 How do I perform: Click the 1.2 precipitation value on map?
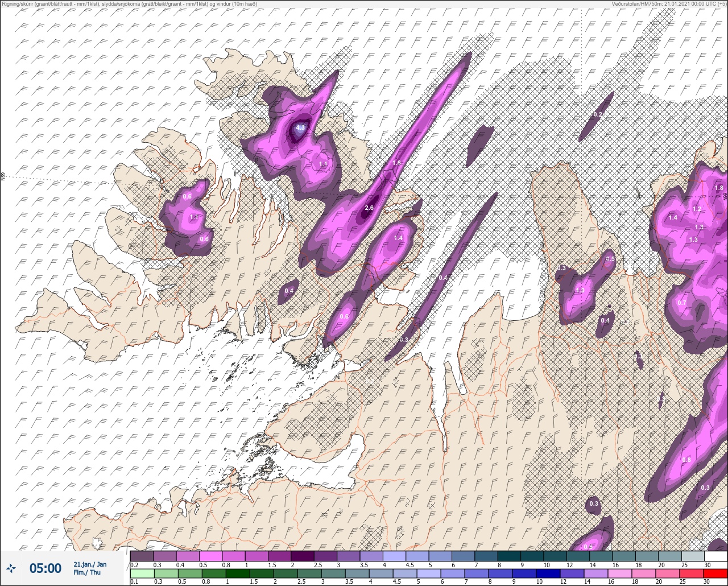click(697, 209)
